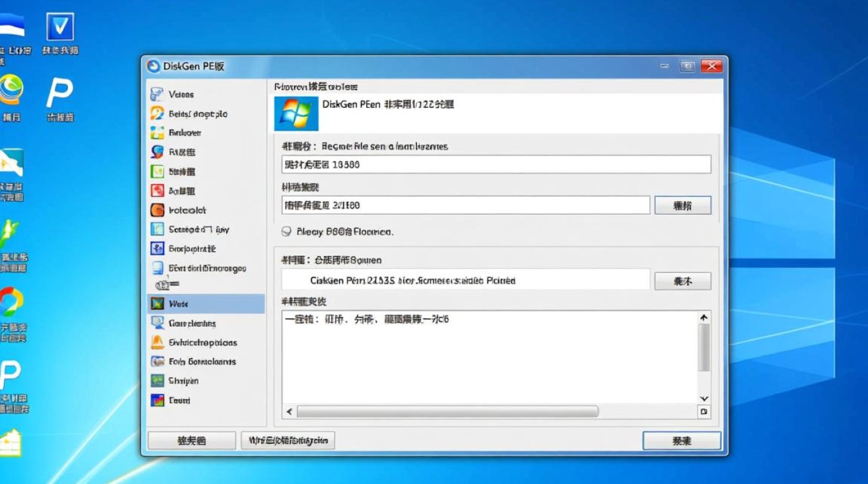Choose the 'Brduoer' sidebar item with window icon
The width and height of the screenshot is (868, 484).
(206, 132)
